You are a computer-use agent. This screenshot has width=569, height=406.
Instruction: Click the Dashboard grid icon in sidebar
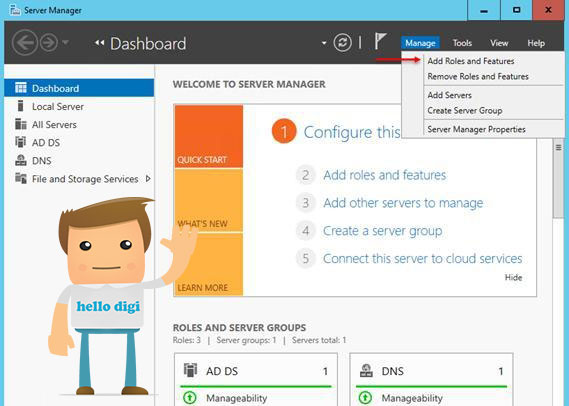click(x=21, y=87)
